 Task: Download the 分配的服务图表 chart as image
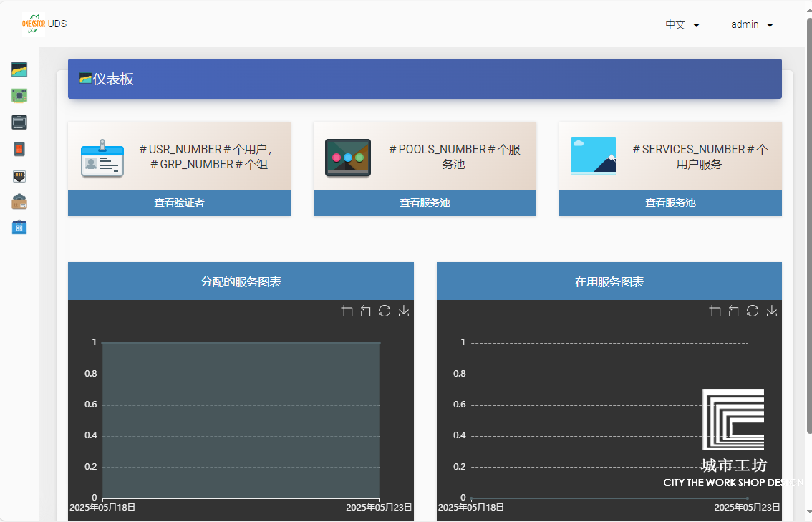click(404, 311)
